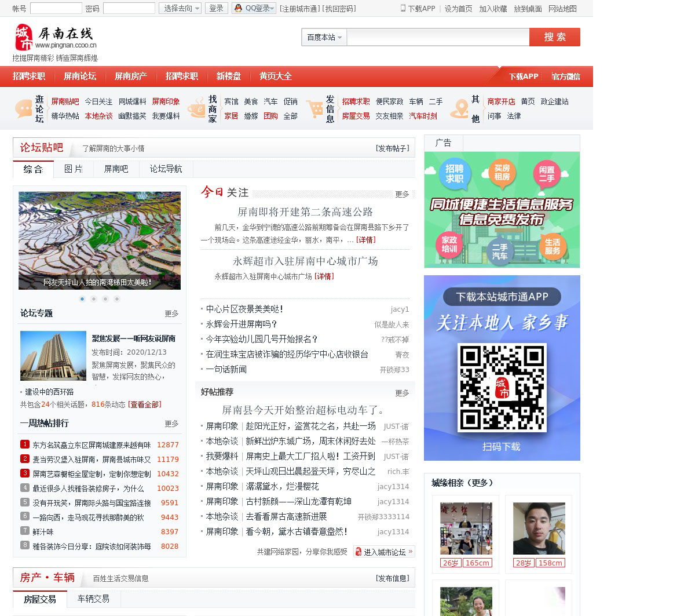Open hot post 鲜汁味 ranked seventh

point(43,532)
